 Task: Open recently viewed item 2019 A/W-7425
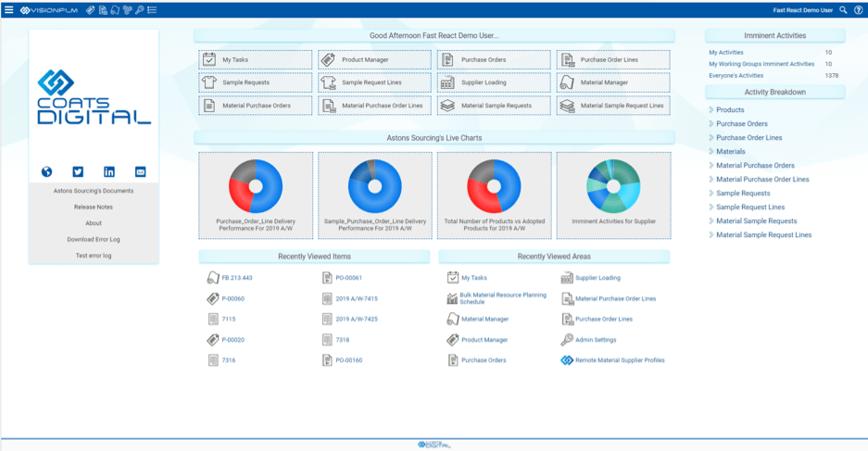[350, 319]
